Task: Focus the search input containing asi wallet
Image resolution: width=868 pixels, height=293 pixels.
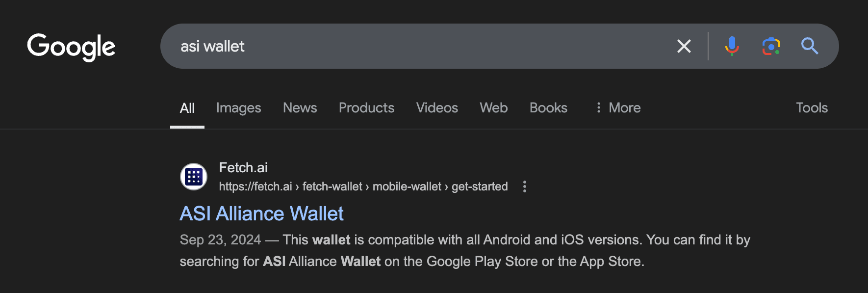Action: 417,46
